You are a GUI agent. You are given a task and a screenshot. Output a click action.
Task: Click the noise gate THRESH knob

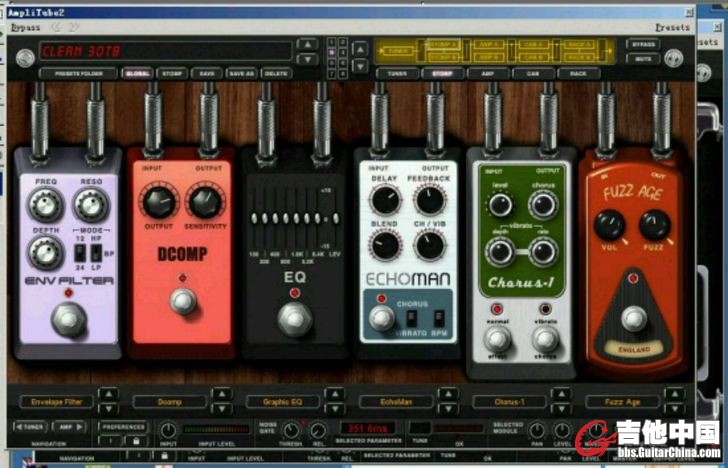pyautogui.click(x=291, y=430)
